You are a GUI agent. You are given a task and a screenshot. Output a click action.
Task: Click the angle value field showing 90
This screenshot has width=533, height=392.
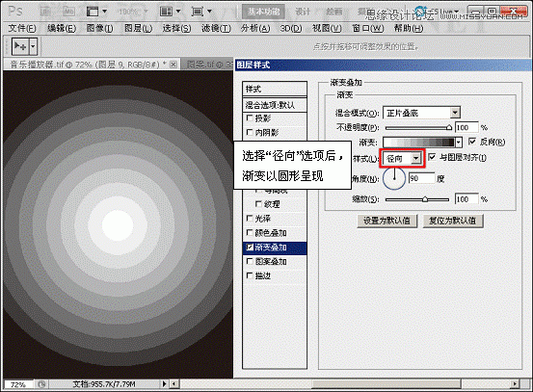pyautogui.click(x=421, y=178)
